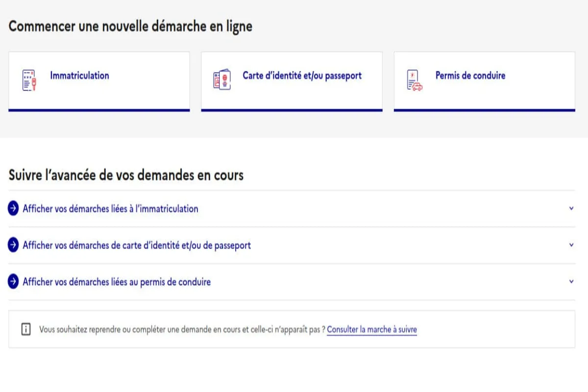This screenshot has height=392, width=588.
Task: Click the blue arrow icon beside carte d'identité démarches
Action: tap(13, 245)
